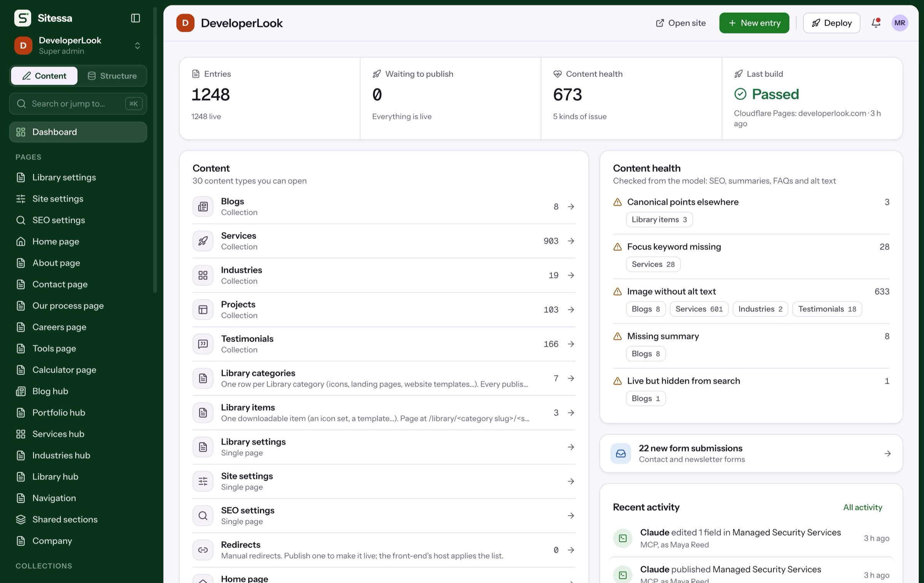Open the 22 new form submissions card
This screenshot has height=583, width=924.
[x=751, y=453]
